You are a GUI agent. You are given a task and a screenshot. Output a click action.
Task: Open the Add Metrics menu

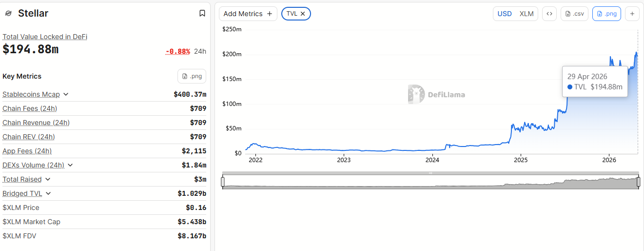click(248, 14)
